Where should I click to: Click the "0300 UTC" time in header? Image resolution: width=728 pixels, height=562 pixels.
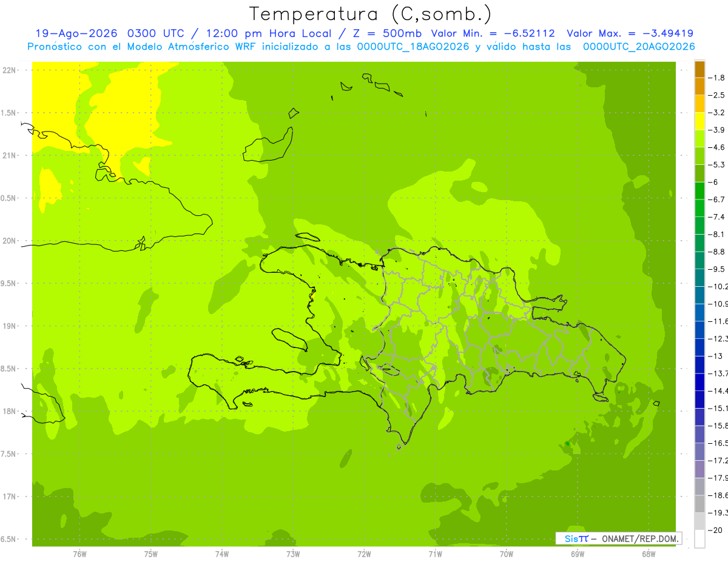click(x=158, y=33)
